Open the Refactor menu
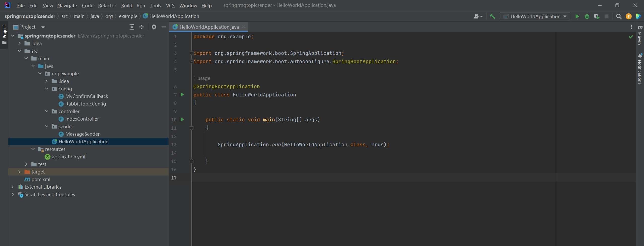Image resolution: width=644 pixels, height=246 pixels. (x=107, y=6)
